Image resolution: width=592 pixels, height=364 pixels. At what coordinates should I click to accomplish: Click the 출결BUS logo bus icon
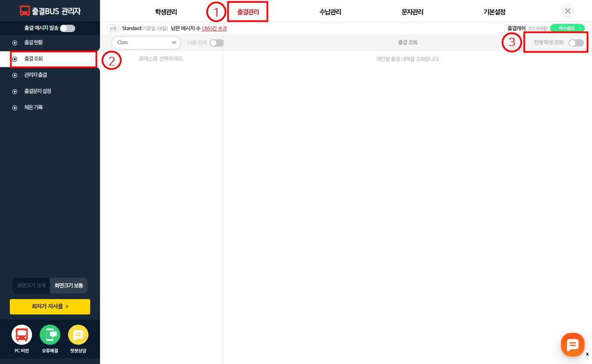25,11
